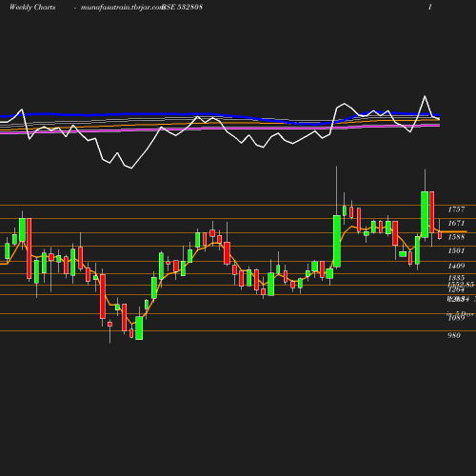The width and height of the screenshot is (476, 476).
Task: Click the "Weekly Charts" title text
Action: (32, 7)
